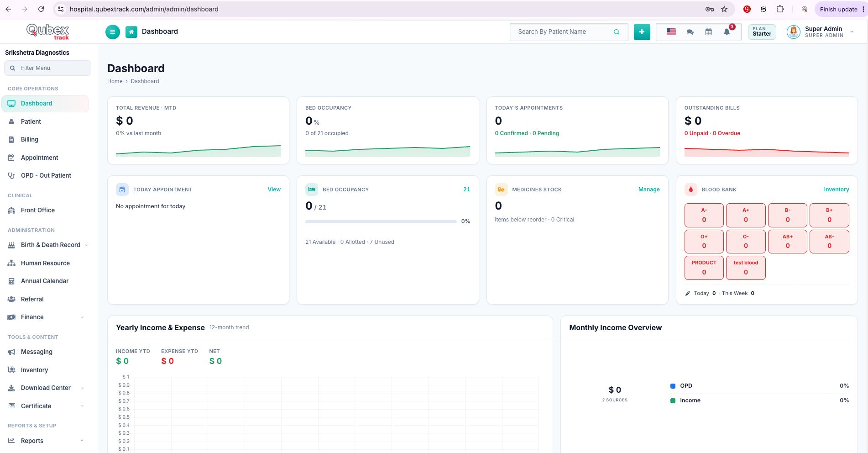Viewport: 868px width, 453px height.
Task: Click the blue OPD legend swatch
Action: coord(673,386)
